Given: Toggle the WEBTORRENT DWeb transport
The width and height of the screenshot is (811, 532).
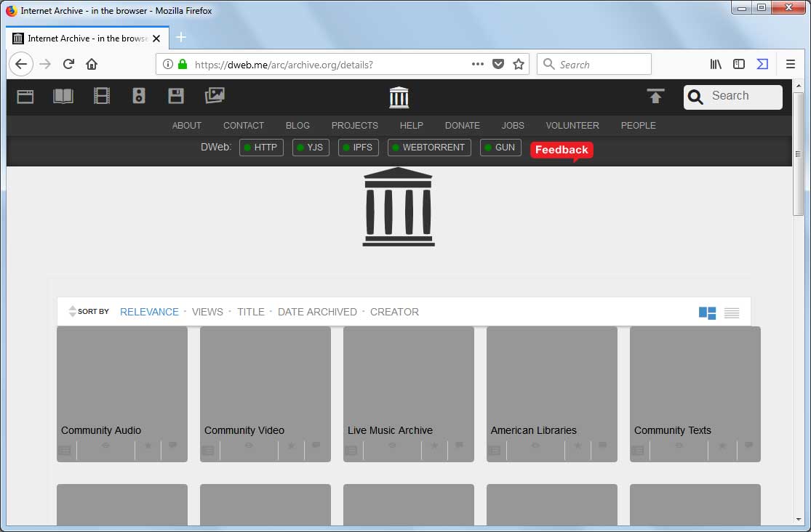Looking at the screenshot, I should (429, 148).
